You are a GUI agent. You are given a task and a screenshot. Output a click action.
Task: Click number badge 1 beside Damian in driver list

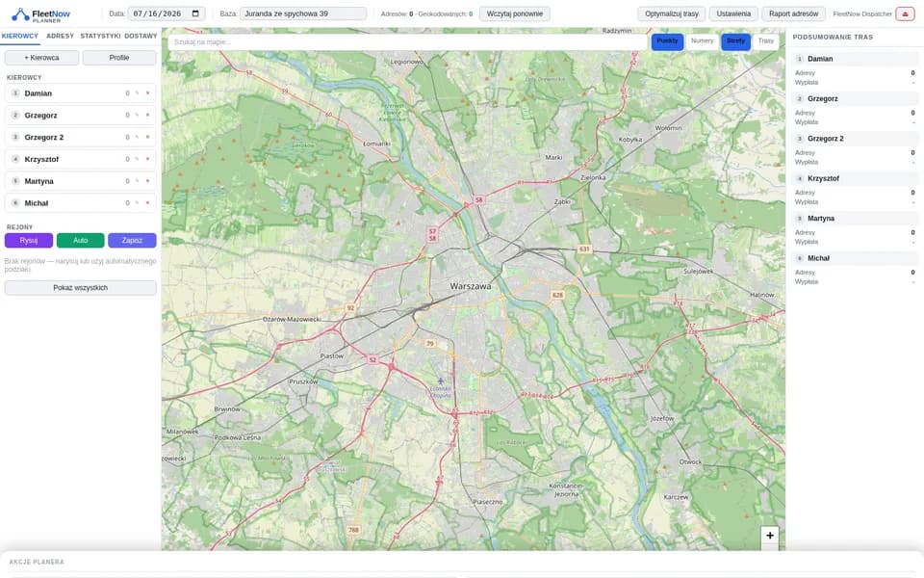point(15,93)
